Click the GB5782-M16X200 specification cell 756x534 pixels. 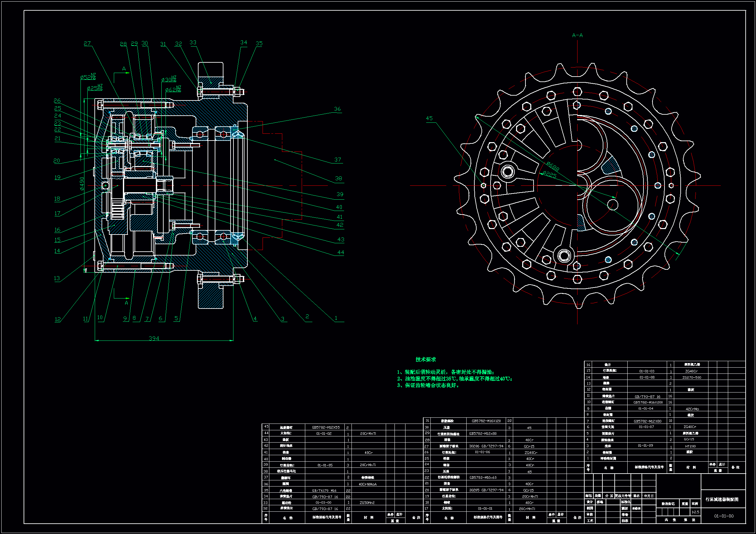[x=648, y=402]
